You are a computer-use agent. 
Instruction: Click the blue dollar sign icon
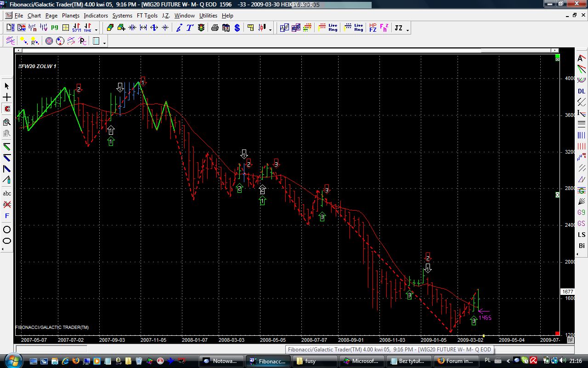tap(237, 28)
